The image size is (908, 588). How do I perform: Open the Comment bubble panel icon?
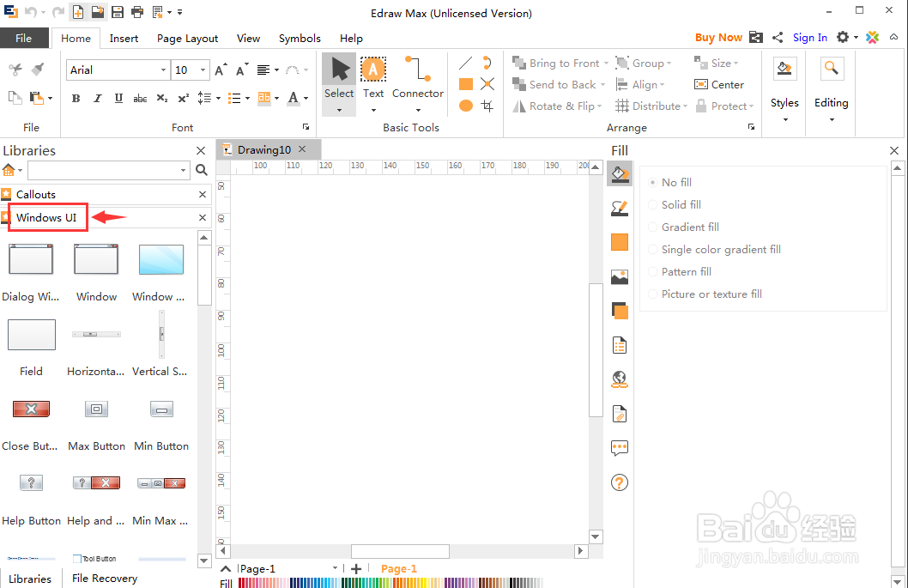(620, 448)
